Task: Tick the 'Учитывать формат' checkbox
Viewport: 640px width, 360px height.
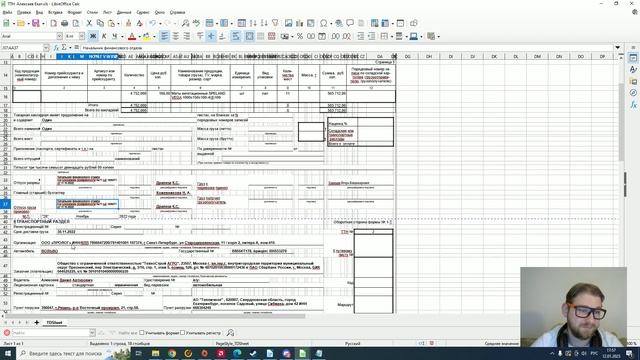Action: [x=142, y=333]
